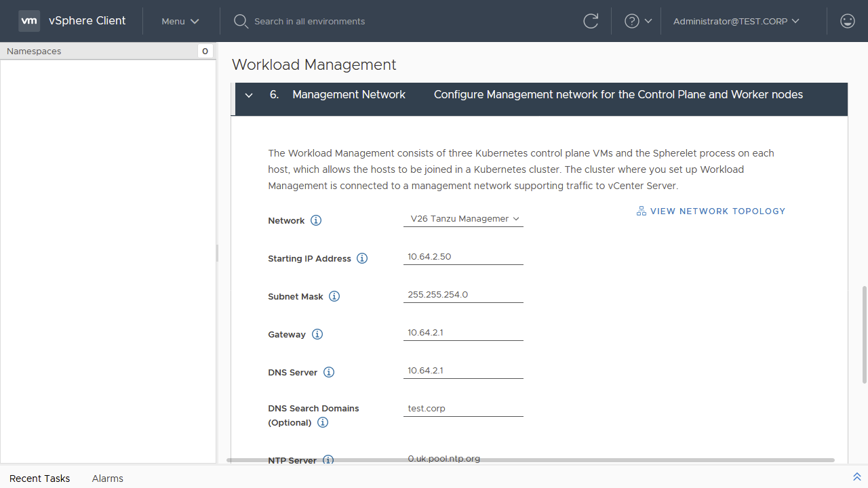Show the DNS Server info tooltip
The height and width of the screenshot is (488, 868).
click(329, 372)
